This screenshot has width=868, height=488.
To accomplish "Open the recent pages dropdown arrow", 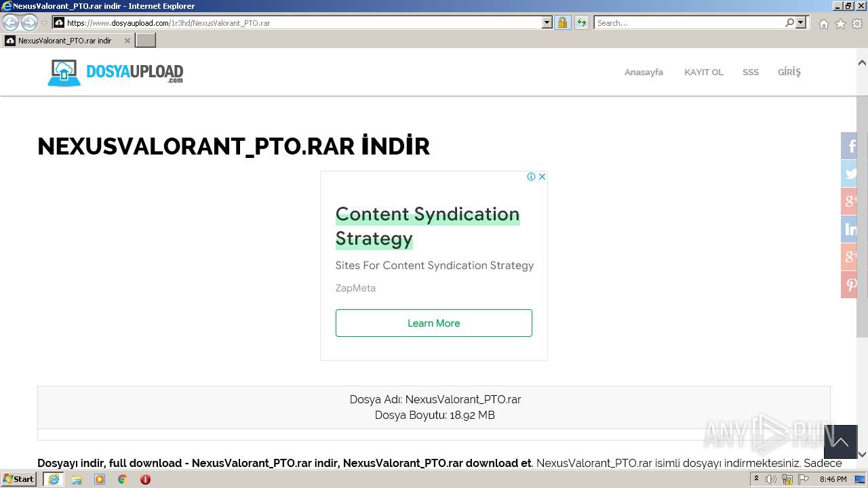I will point(44,23).
